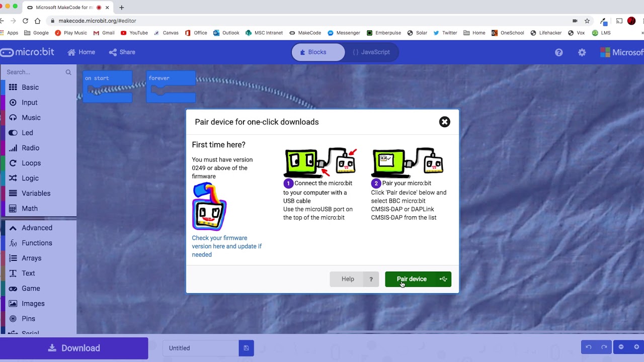Viewport: 644px width, 362px height.
Task: Open Help in the pair dialog
Action: pos(354,279)
